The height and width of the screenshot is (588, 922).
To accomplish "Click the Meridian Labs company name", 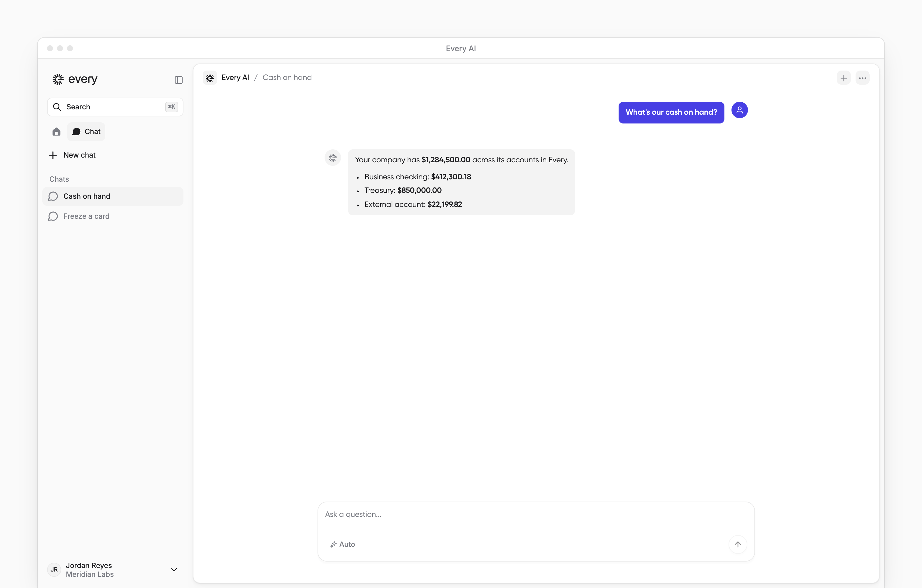I will (90, 574).
